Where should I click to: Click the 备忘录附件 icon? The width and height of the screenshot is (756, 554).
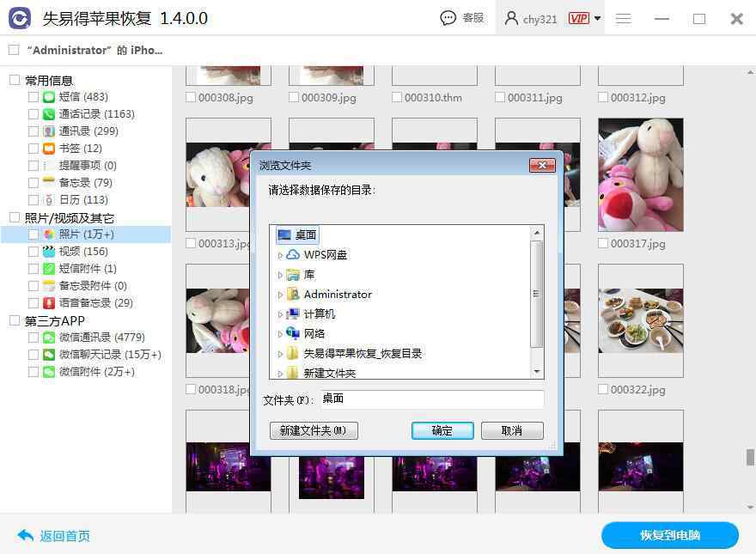coord(49,286)
